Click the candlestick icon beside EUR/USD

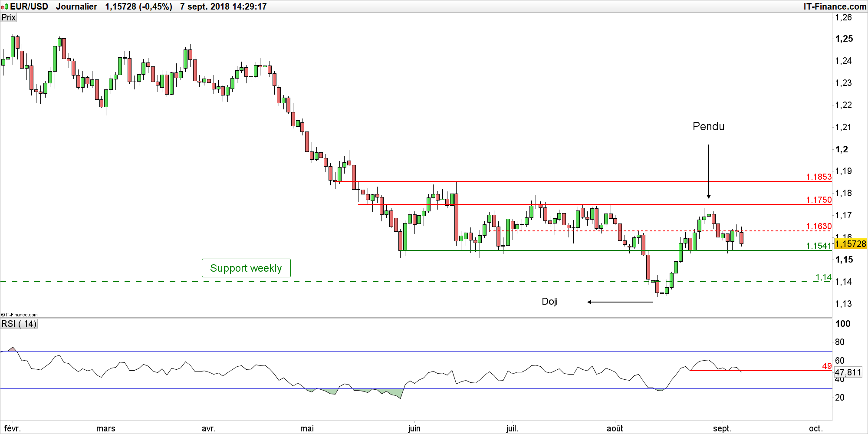coord(5,7)
